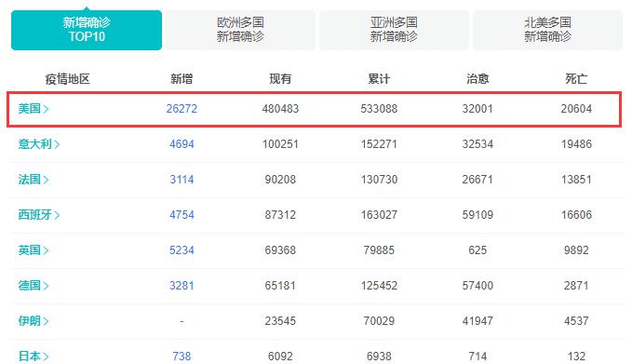
Task: Click US new cases value 26272
Action: click(182, 109)
